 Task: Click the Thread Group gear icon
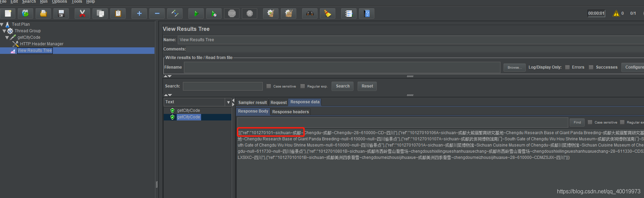10,31
